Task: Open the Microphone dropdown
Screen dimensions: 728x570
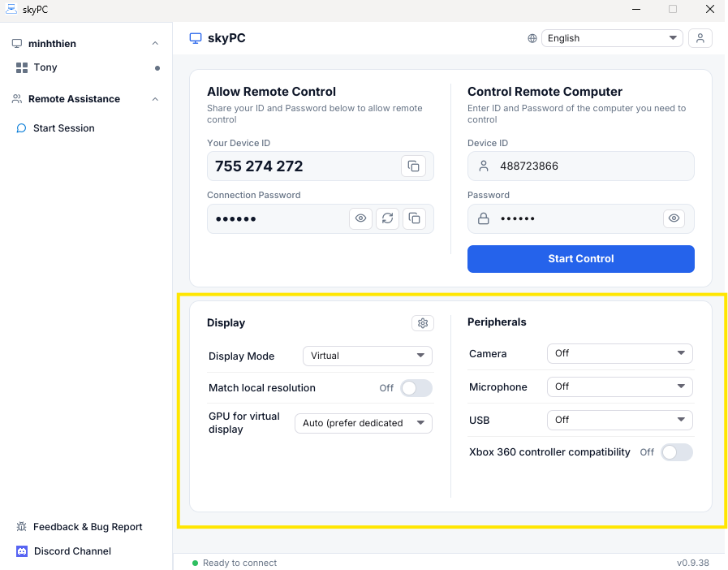Action: (x=620, y=387)
